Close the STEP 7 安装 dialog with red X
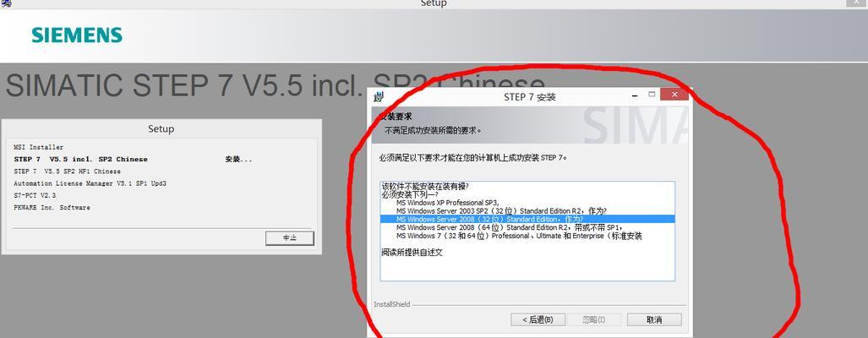Image resolution: width=868 pixels, height=338 pixels. 674,95
